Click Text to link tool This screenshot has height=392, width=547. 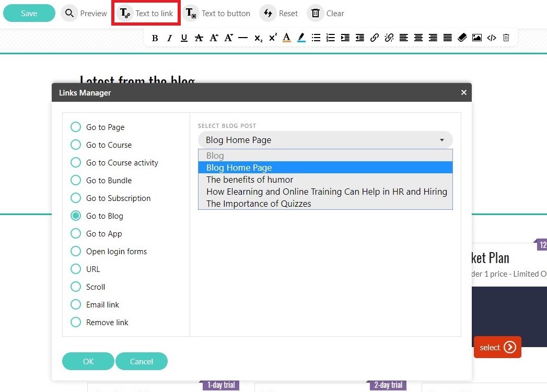click(x=146, y=13)
